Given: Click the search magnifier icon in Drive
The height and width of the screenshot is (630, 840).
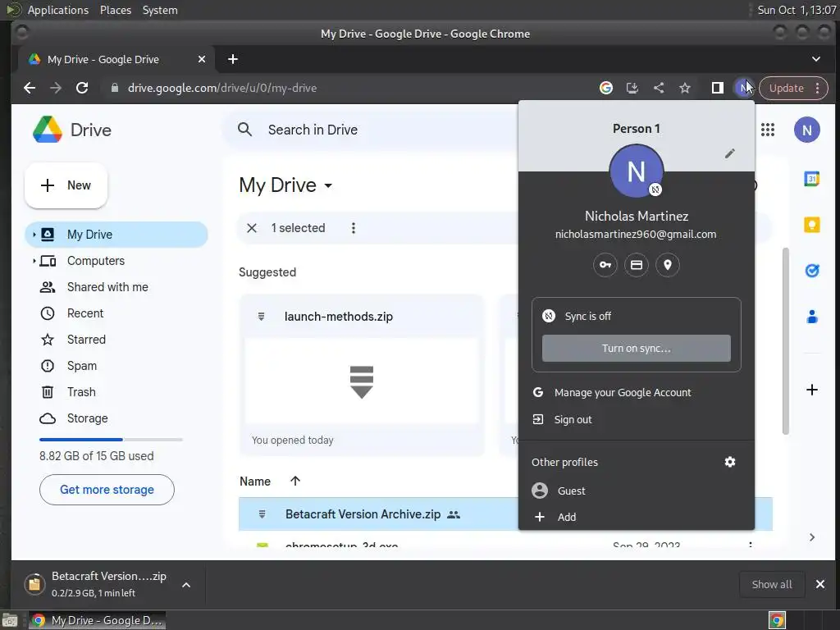Looking at the screenshot, I should coord(244,130).
